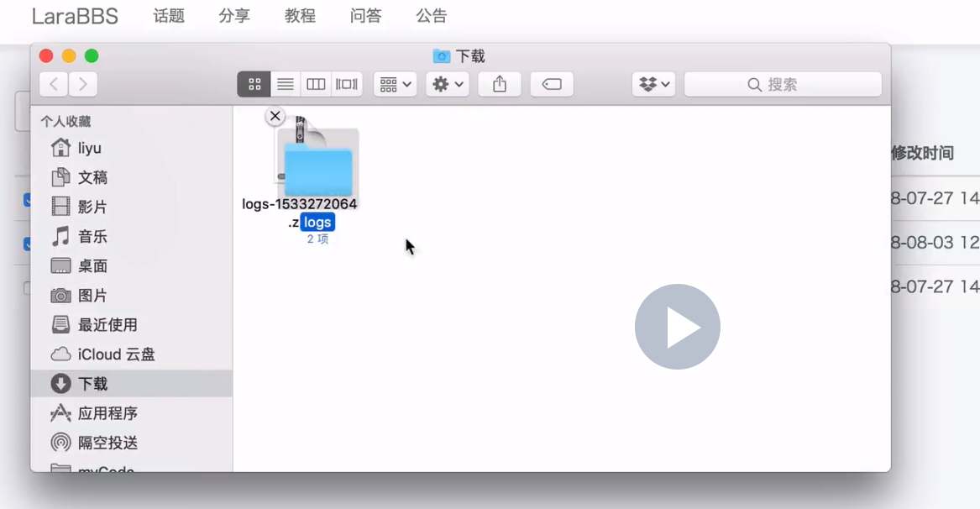The width and height of the screenshot is (980, 509).
Task: Click the Edit Tags toolbar button
Action: [x=552, y=85]
